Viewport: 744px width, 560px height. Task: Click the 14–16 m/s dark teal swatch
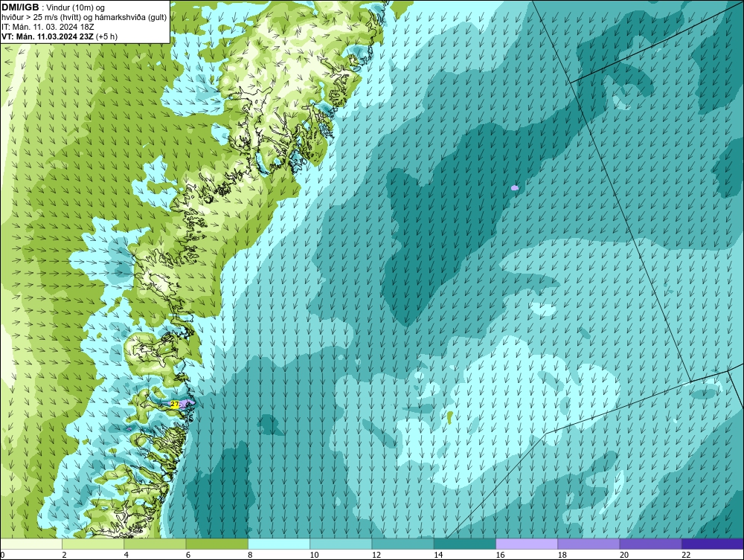[x=465, y=544]
